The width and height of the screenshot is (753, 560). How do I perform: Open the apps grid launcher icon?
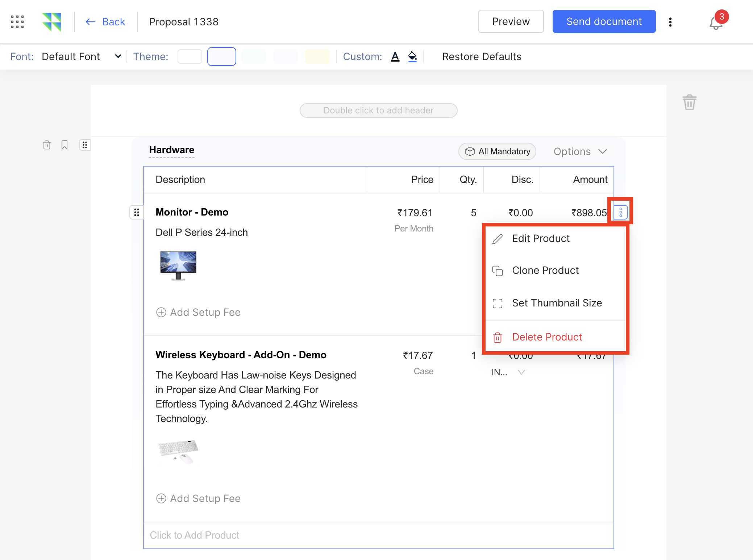click(x=17, y=22)
